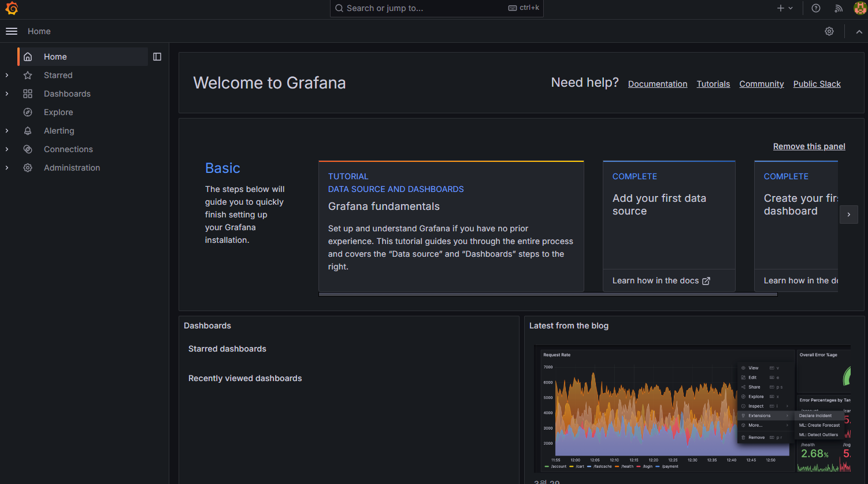Open the Public Slack link
868x484 pixels.
(817, 84)
